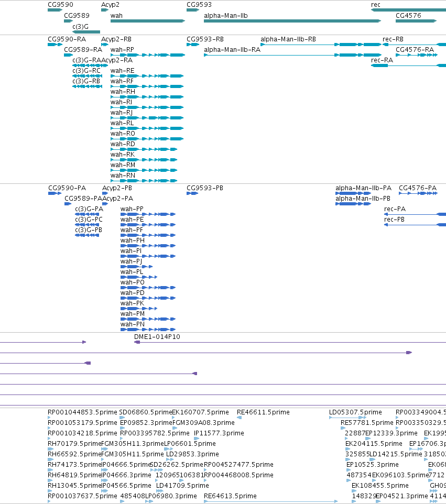446x504 pixels.
Task: Click the Acyp2 gene label
Action: pos(110,5)
